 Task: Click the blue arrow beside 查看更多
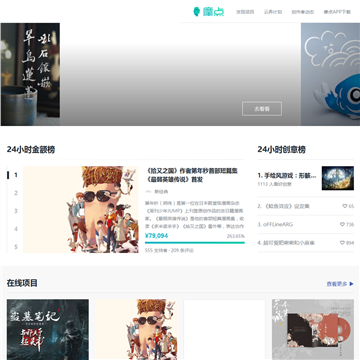tap(351, 284)
